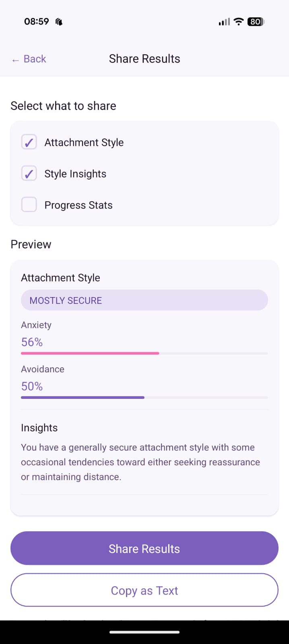Enable Progress Stats sharing

(x=29, y=204)
